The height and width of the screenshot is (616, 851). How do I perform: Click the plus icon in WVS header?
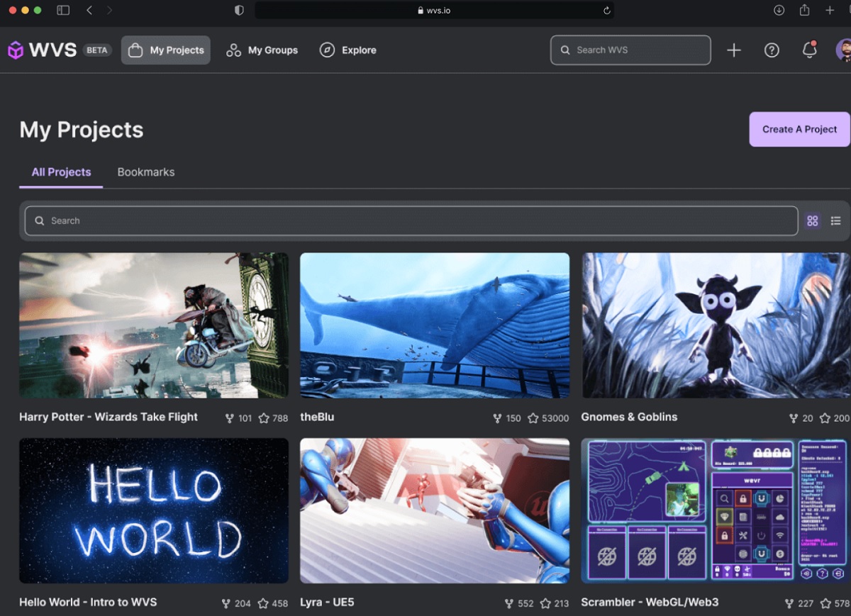coord(734,50)
